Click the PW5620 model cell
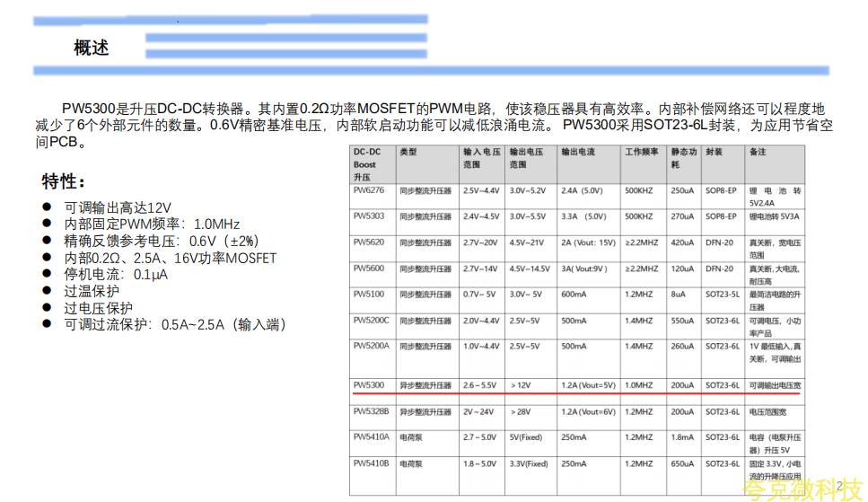The width and height of the screenshot is (868, 502). click(x=369, y=242)
